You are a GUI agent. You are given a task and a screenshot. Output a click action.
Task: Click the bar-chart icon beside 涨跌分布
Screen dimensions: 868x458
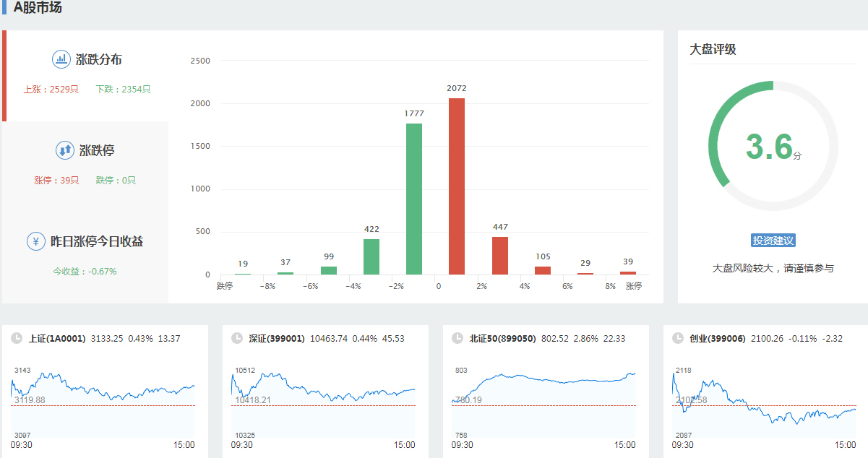pos(61,59)
